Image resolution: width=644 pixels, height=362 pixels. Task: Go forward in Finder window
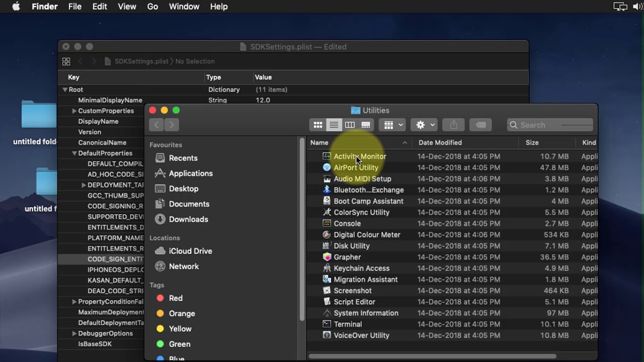coord(172,125)
